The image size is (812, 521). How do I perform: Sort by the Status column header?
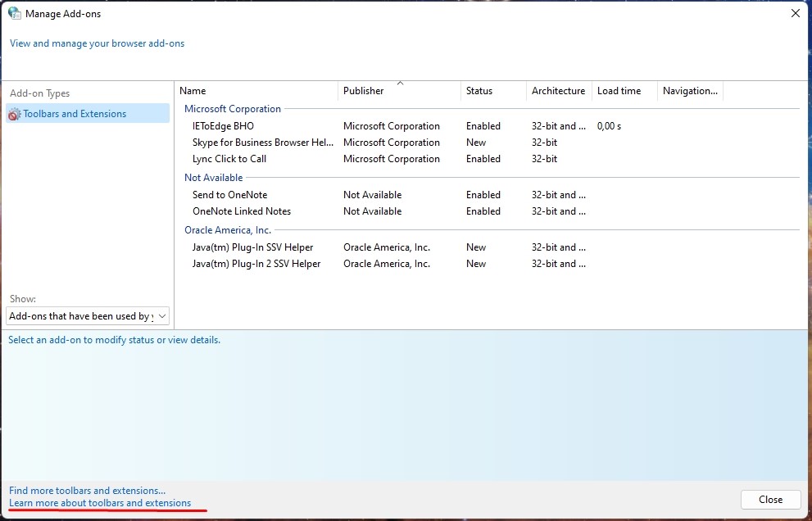tap(493, 91)
